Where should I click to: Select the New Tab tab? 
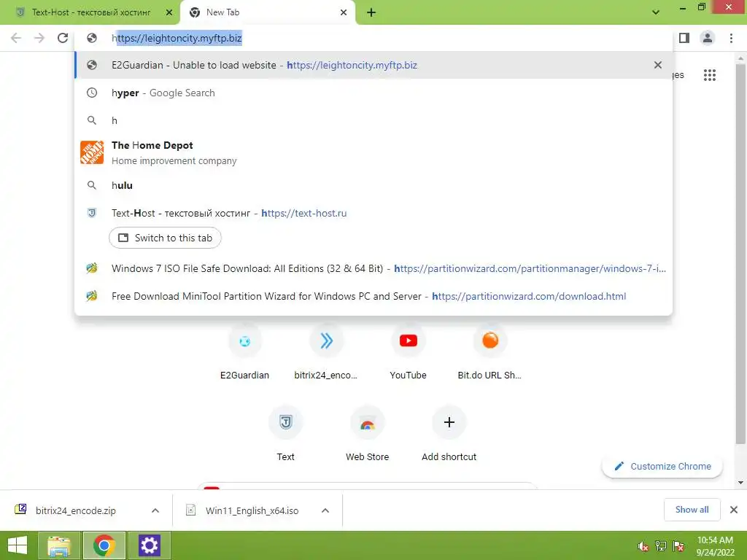coord(267,12)
